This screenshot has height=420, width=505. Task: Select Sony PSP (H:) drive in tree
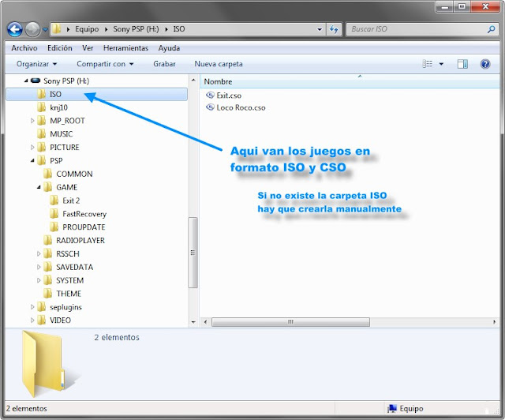(66, 81)
